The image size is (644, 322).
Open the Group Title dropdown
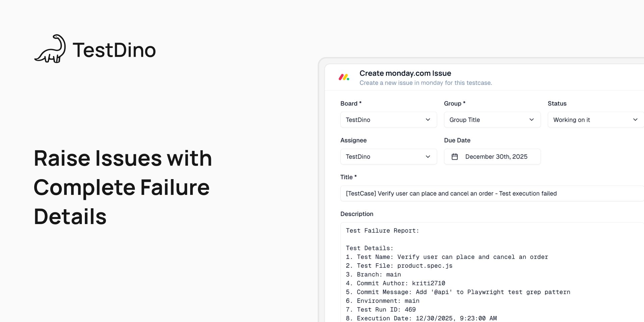[492, 120]
